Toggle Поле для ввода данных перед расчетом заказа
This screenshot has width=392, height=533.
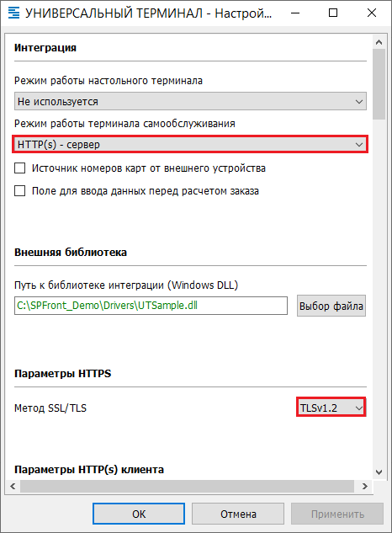click(x=19, y=190)
